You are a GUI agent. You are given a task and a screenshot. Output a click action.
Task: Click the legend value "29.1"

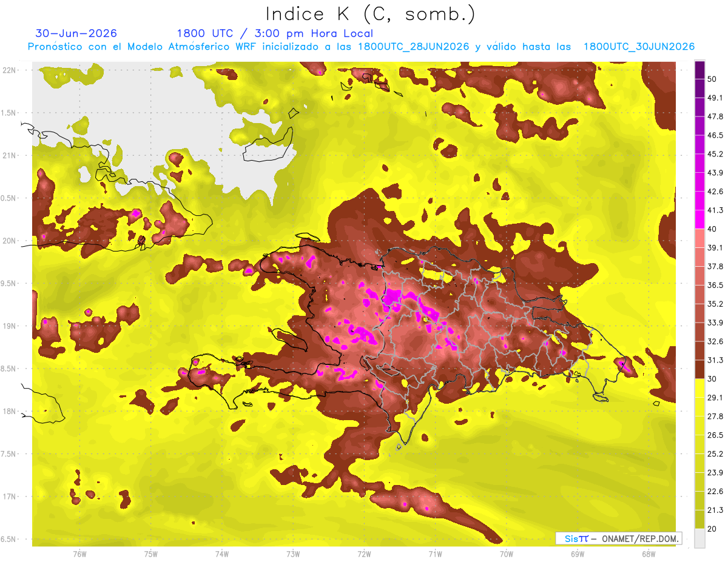[x=715, y=398]
